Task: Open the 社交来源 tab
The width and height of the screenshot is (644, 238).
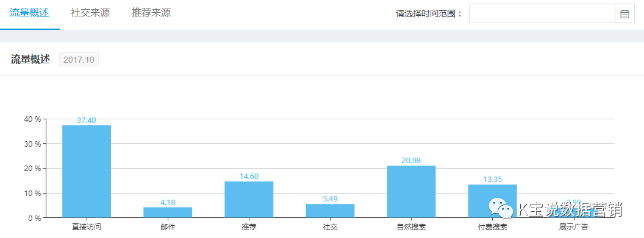Action: pyautogui.click(x=90, y=13)
